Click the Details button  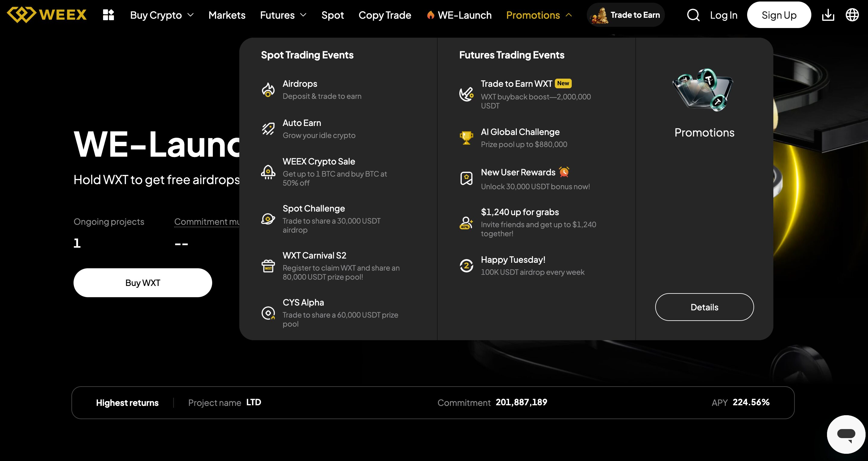[704, 307]
